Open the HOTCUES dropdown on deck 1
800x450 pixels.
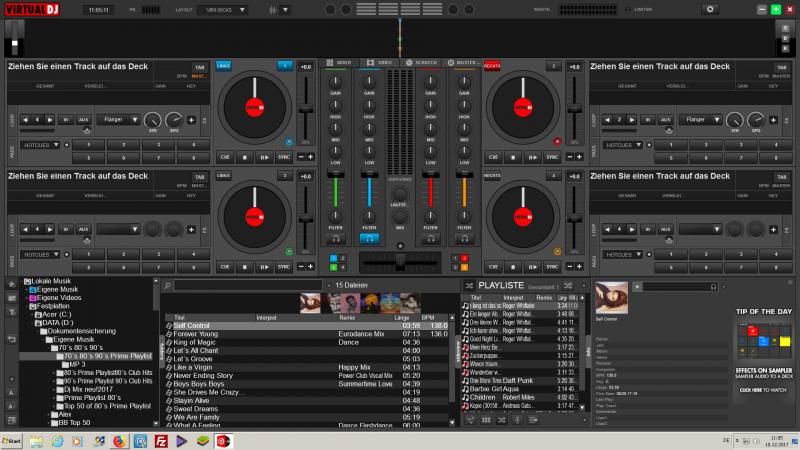(40, 145)
